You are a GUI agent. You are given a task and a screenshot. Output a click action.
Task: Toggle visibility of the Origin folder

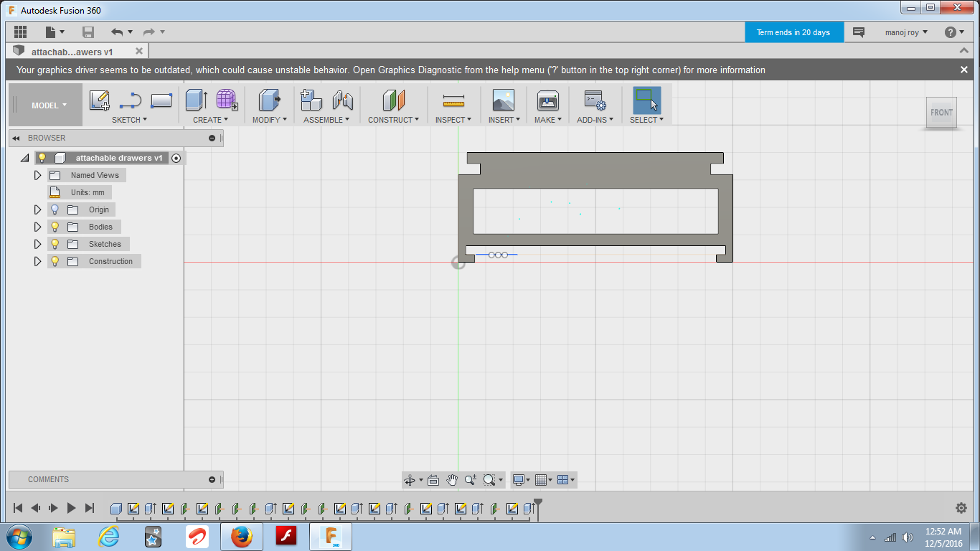point(55,209)
